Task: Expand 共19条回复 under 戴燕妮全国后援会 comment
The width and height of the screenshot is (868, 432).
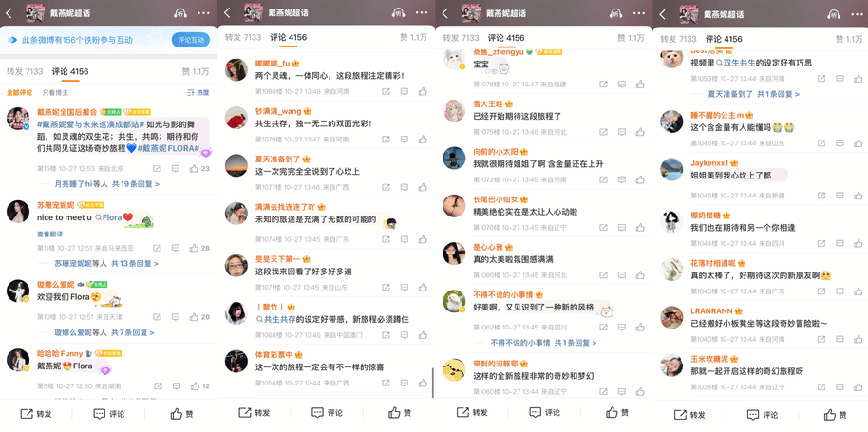Action: tap(136, 183)
